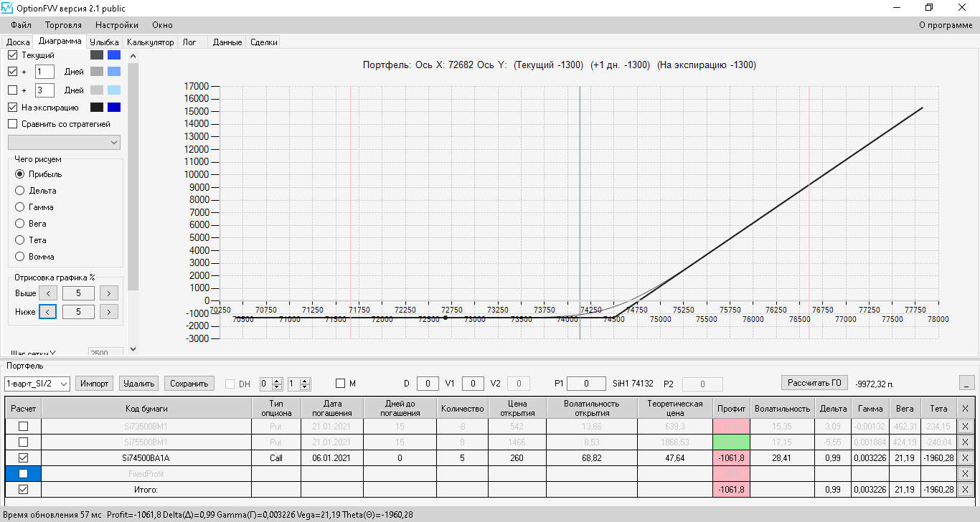Check the Расчет box for Si75500BM1

point(23,442)
